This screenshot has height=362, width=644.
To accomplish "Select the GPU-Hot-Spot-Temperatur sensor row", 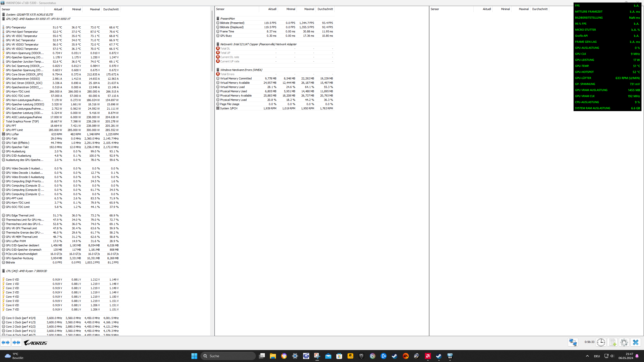I will pos(22,32).
